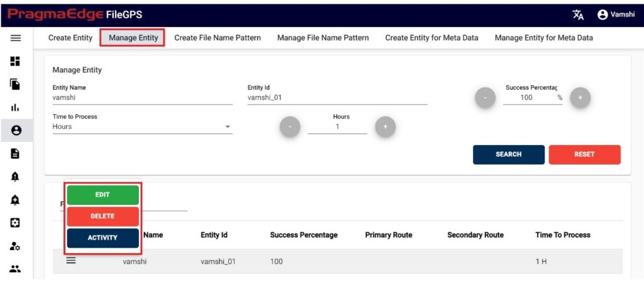Screen dimensions: 644x301
Task: Select the entity account icon in the sidebar
Action: point(16,131)
